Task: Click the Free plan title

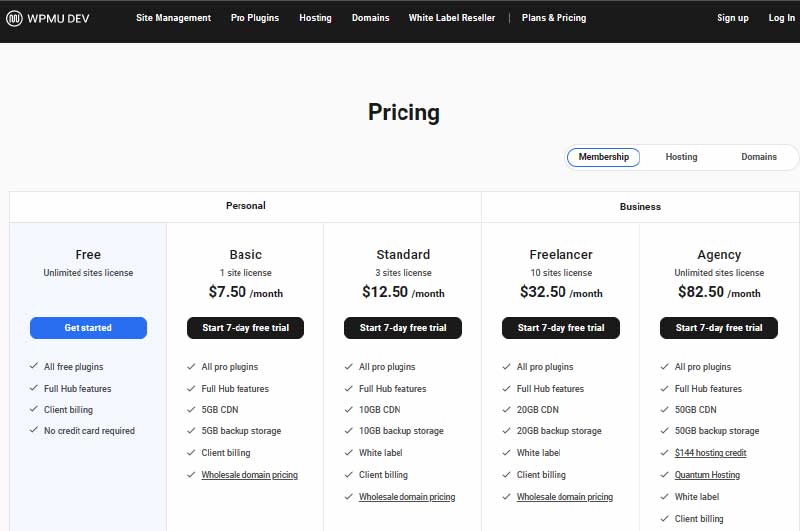Action: coord(88,255)
